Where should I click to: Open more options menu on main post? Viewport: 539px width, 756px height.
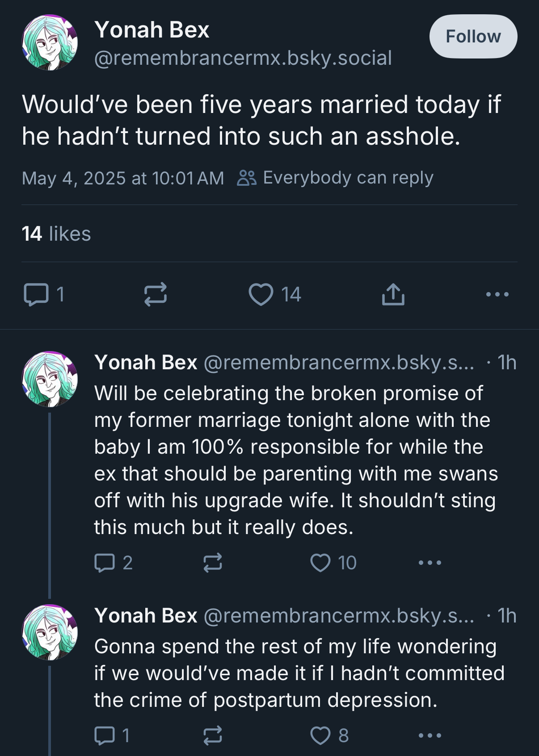[x=497, y=294]
